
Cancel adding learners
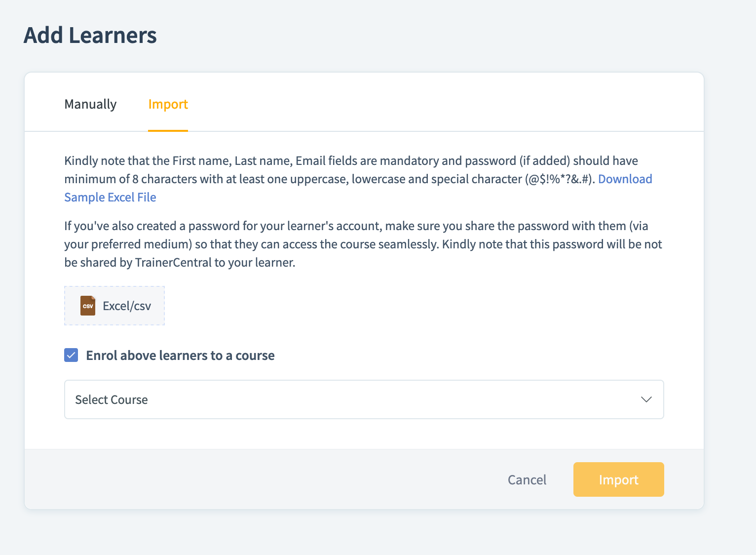coord(527,480)
